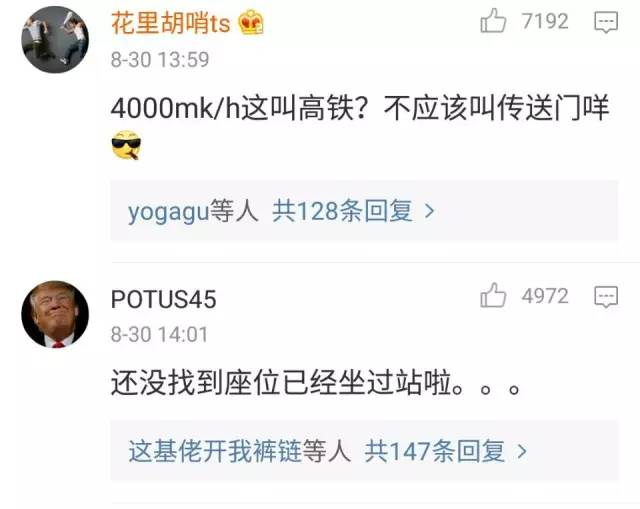View all 共128条回复 replies
Viewport: 640px width, 509px height.
[342, 211]
